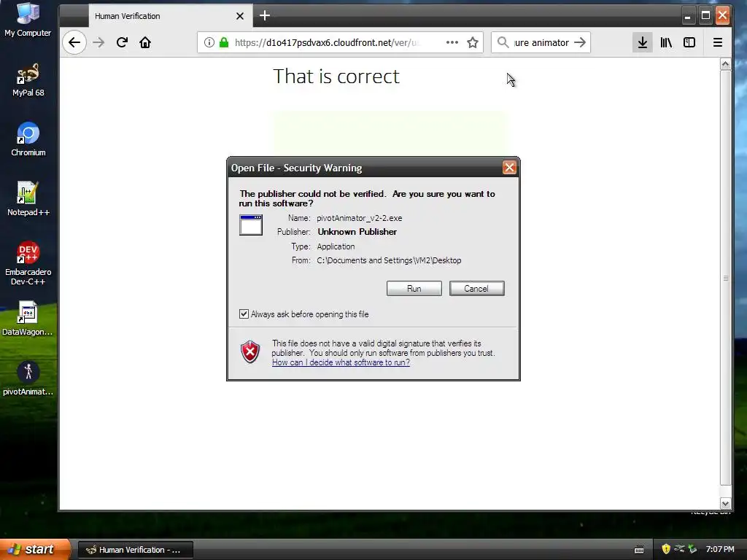Open DataWagon desktop shortcut
This screenshot has width=747, height=560.
click(x=28, y=319)
